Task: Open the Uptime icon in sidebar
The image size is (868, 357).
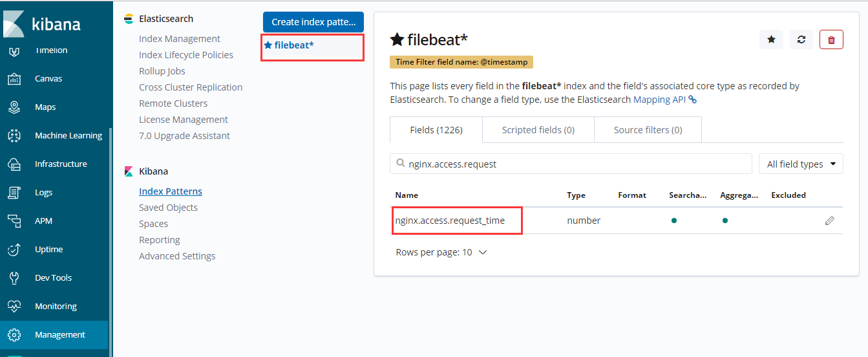Action: click(14, 250)
